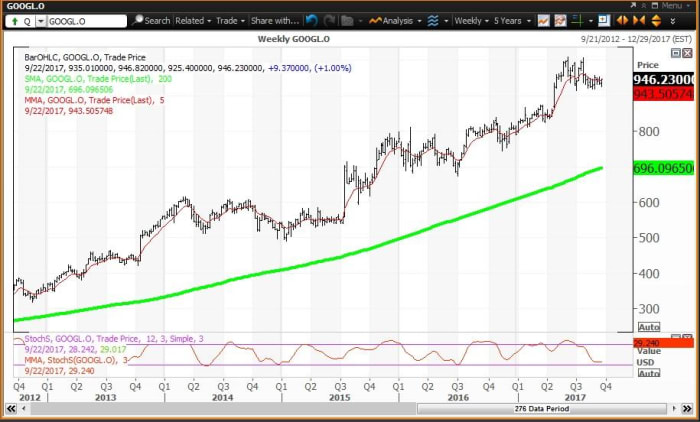The image size is (700, 422).
Task: Click the GOOGL.O symbol input field
Action: point(87,20)
